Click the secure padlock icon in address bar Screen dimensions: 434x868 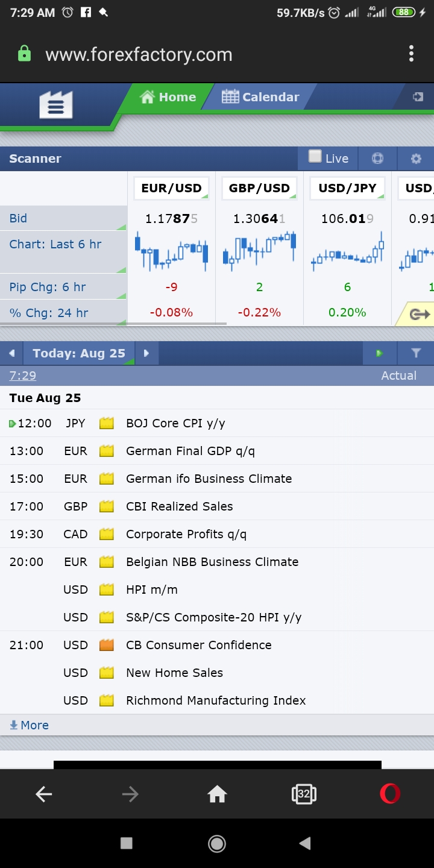24,54
